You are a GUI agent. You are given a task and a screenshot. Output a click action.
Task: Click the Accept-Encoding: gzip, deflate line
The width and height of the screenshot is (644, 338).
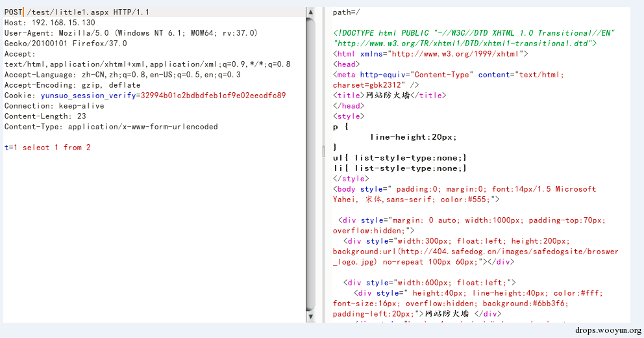[x=72, y=85]
